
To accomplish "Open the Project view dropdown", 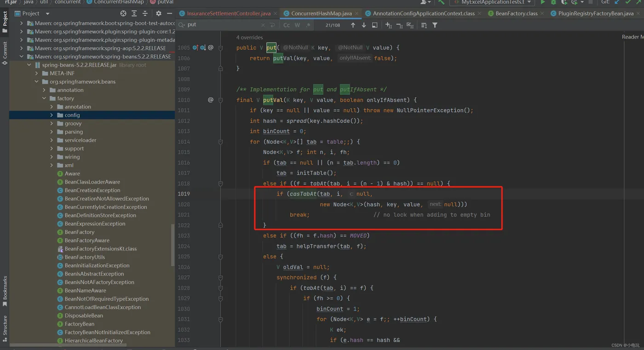I will coord(47,14).
